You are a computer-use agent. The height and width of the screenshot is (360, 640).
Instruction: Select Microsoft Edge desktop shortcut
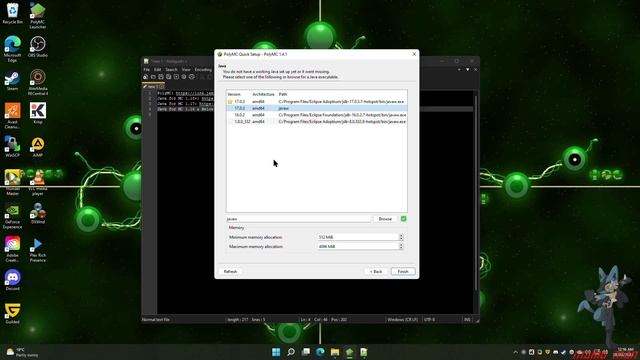pyautogui.click(x=13, y=49)
